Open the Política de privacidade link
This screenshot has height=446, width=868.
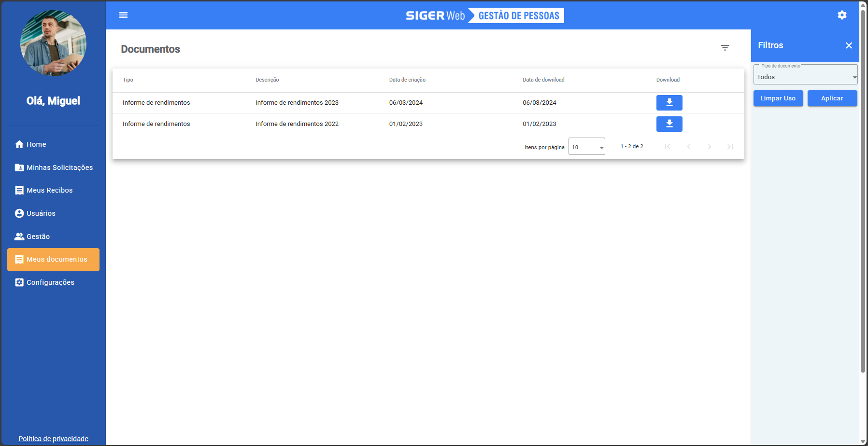click(x=53, y=439)
